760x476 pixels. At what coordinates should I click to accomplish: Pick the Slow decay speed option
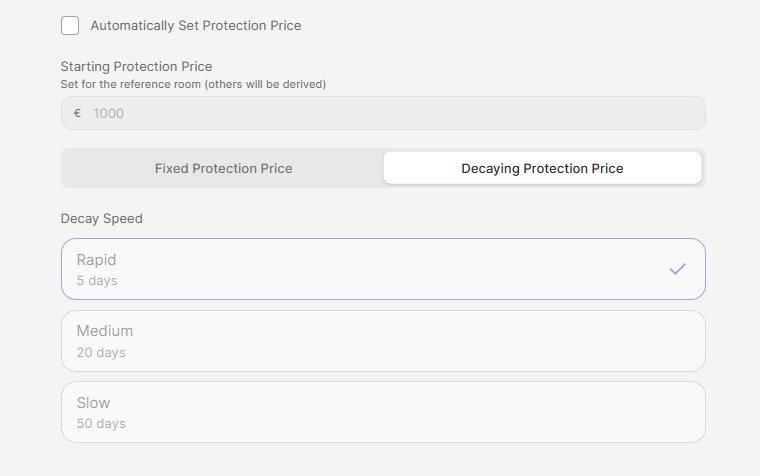(383, 412)
